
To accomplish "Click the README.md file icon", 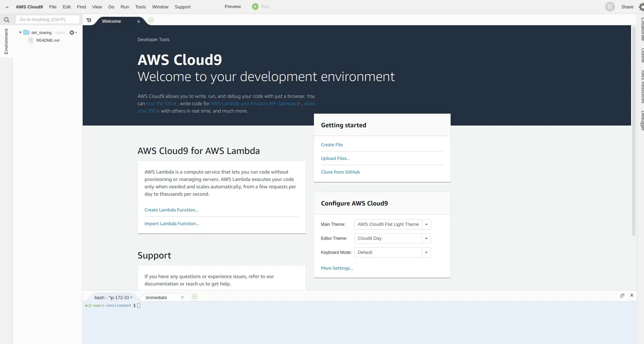I will [31, 40].
